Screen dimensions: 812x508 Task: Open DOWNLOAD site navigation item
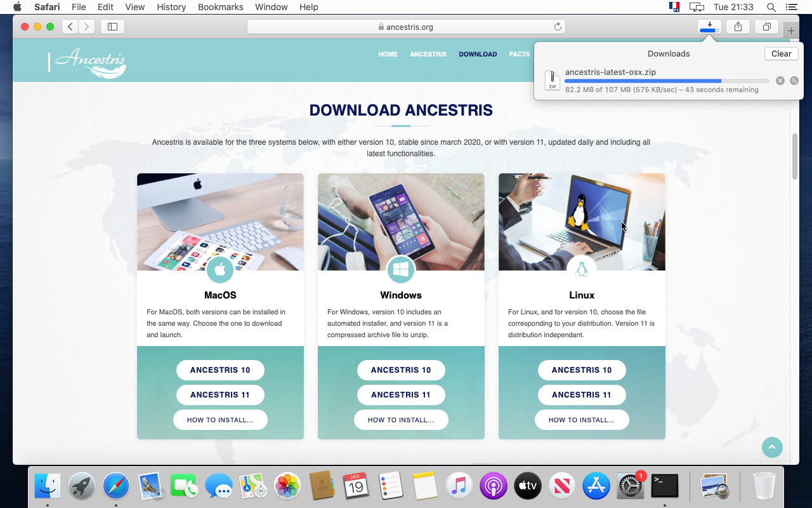pos(478,54)
